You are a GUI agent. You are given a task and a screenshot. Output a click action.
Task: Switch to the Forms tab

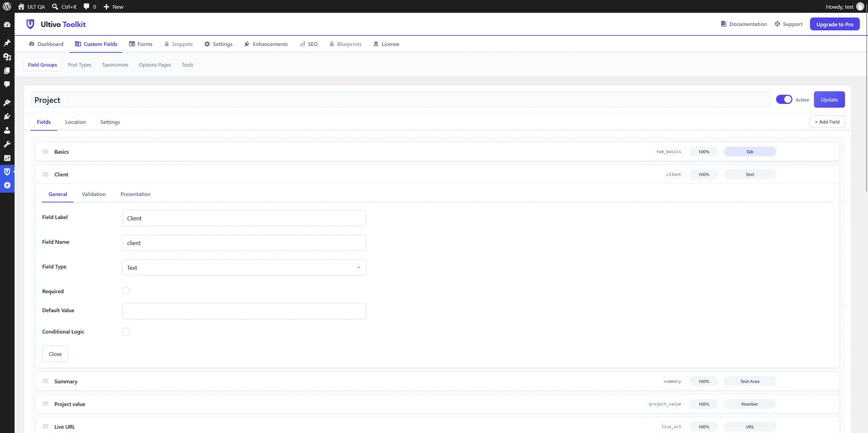pos(141,44)
